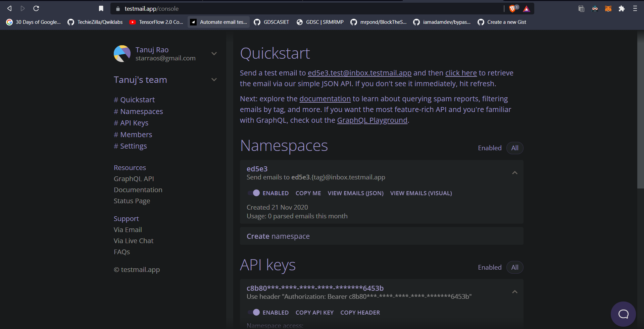
Task: Click the Tanuj Rao profile avatar
Action: pyautogui.click(x=122, y=54)
